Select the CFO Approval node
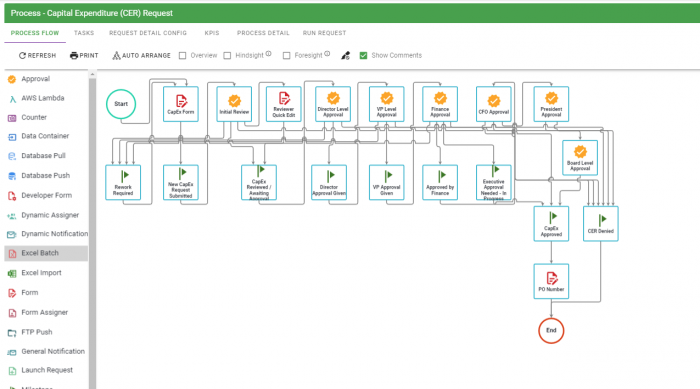 click(x=493, y=104)
